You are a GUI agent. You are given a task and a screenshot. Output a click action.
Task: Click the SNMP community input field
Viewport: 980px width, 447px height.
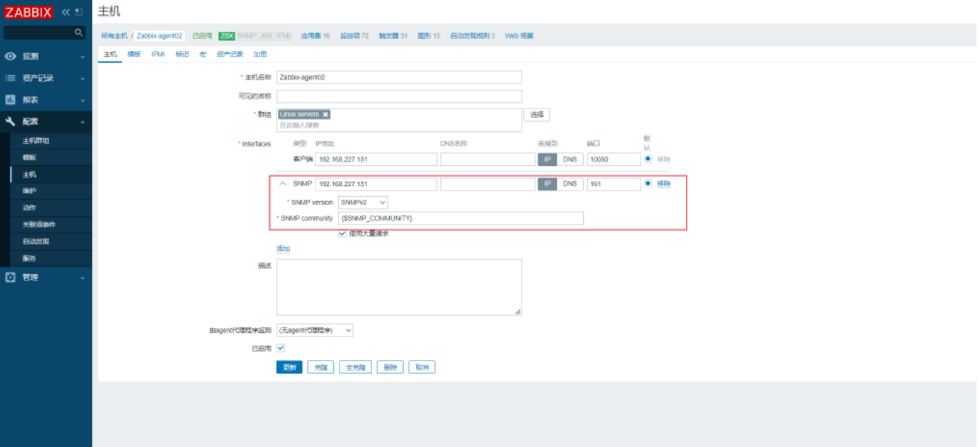(460, 218)
